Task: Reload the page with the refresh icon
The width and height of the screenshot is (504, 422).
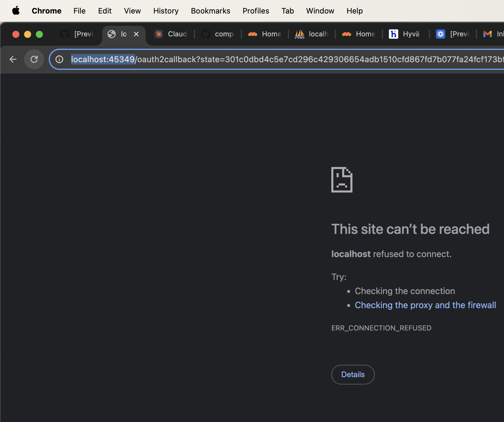Action: pos(34,59)
